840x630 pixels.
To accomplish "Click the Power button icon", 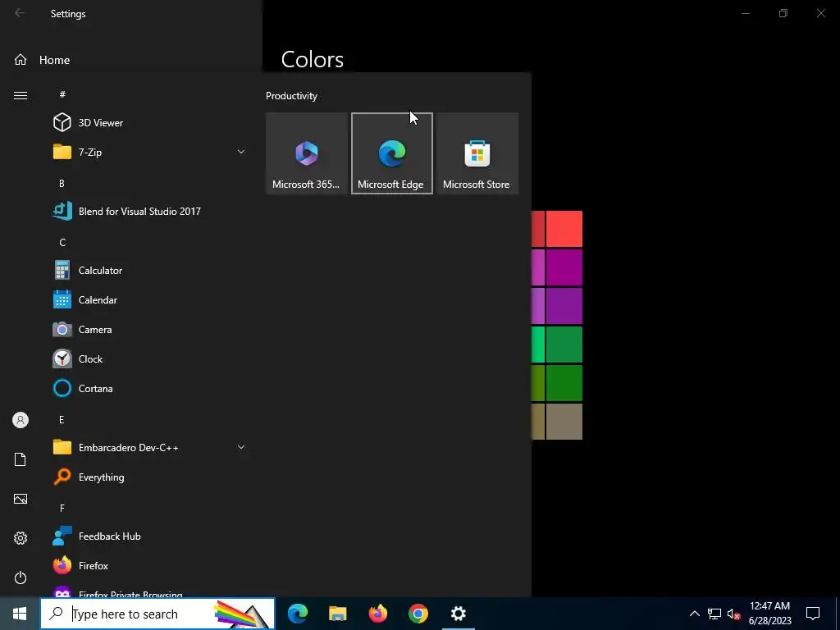I will click(x=21, y=577).
